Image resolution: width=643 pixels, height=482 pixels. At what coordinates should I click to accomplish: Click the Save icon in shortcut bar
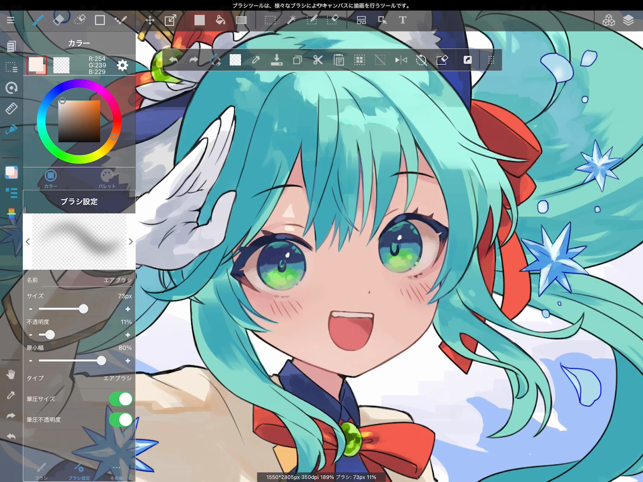277,60
